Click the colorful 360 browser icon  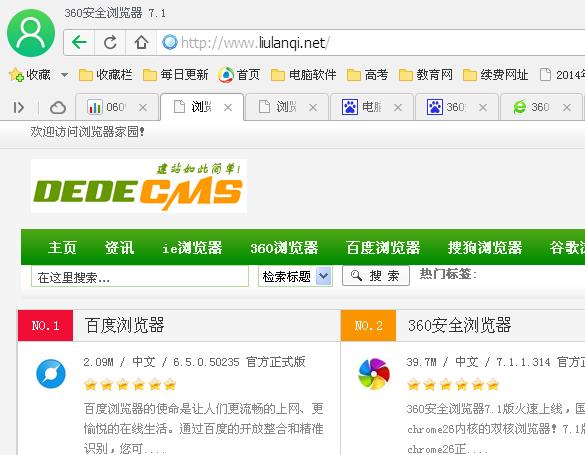pyautogui.click(x=374, y=374)
